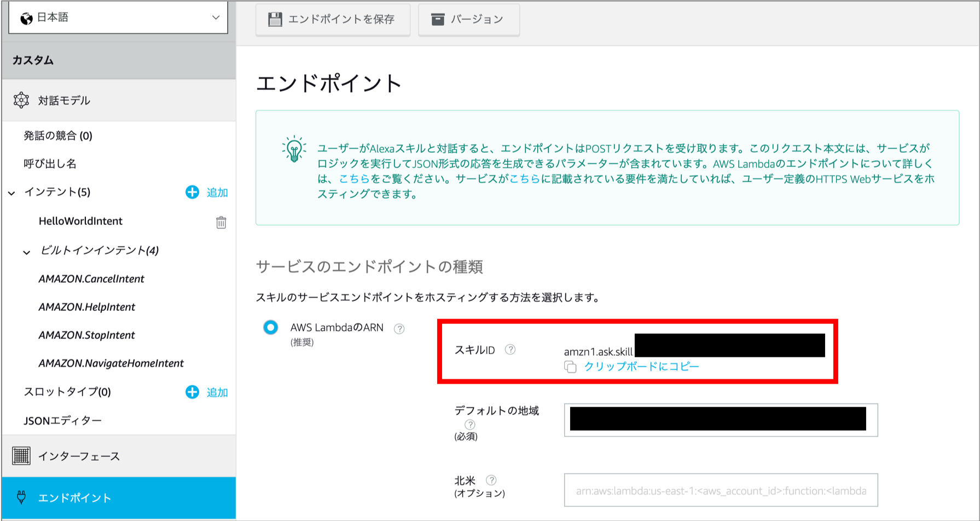Click the help icon beside AWS LambdaのARN
This screenshot has width=980, height=521.
[399, 328]
